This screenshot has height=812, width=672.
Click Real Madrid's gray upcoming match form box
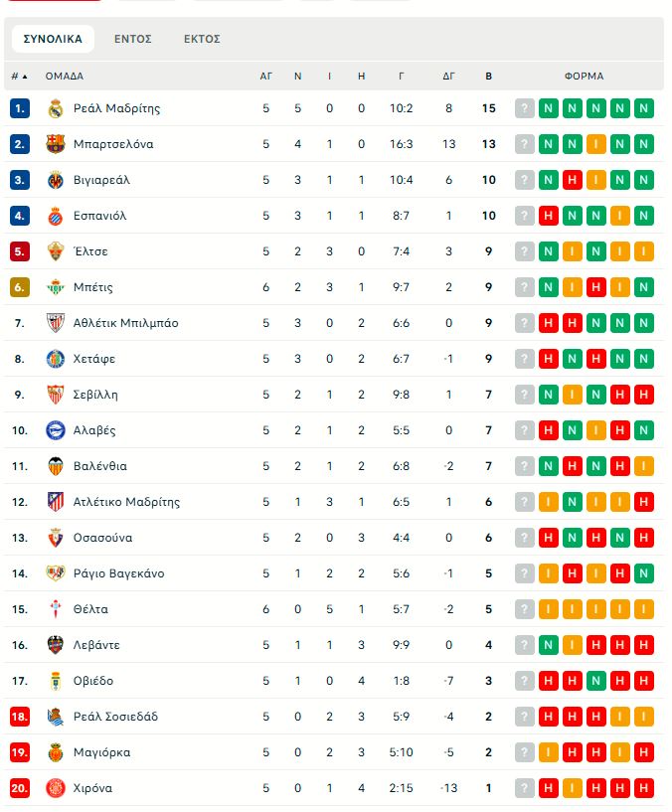coord(525,108)
